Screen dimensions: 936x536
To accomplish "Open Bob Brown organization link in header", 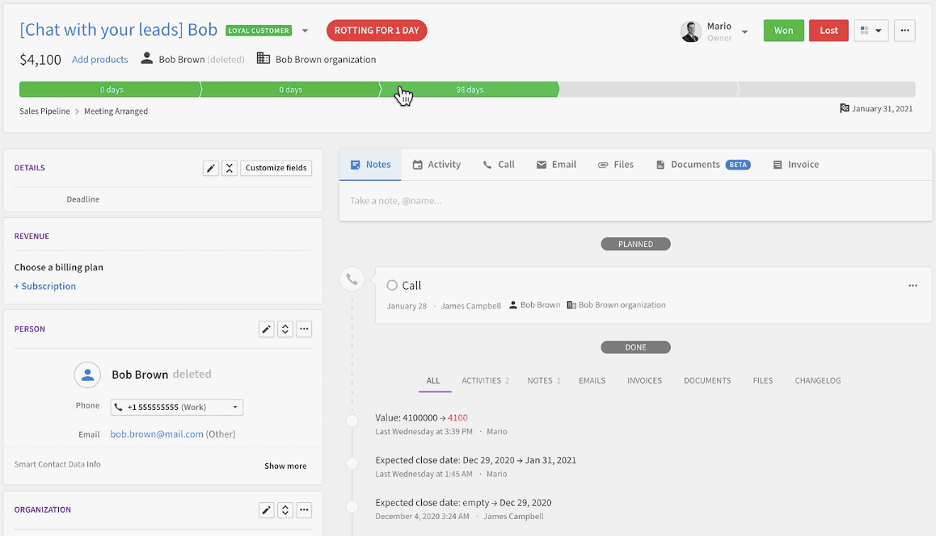I will point(325,60).
